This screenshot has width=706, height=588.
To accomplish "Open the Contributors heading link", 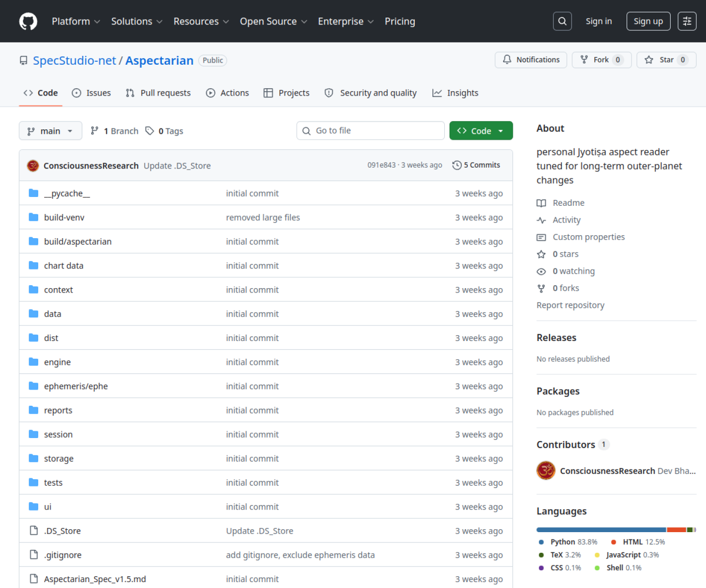I will (x=573, y=444).
